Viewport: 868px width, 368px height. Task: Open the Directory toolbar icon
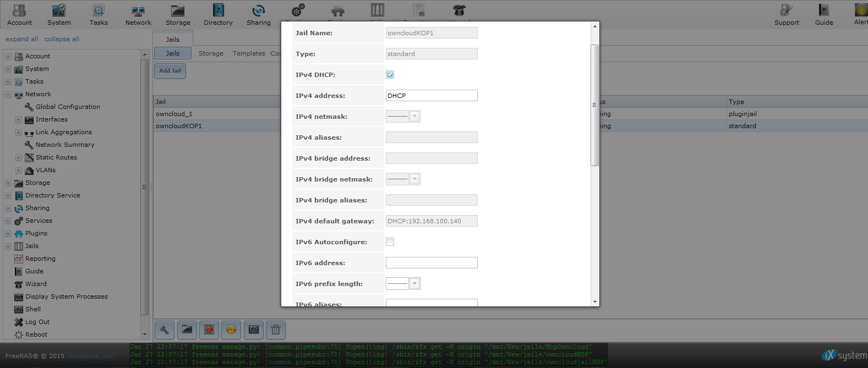click(x=218, y=15)
